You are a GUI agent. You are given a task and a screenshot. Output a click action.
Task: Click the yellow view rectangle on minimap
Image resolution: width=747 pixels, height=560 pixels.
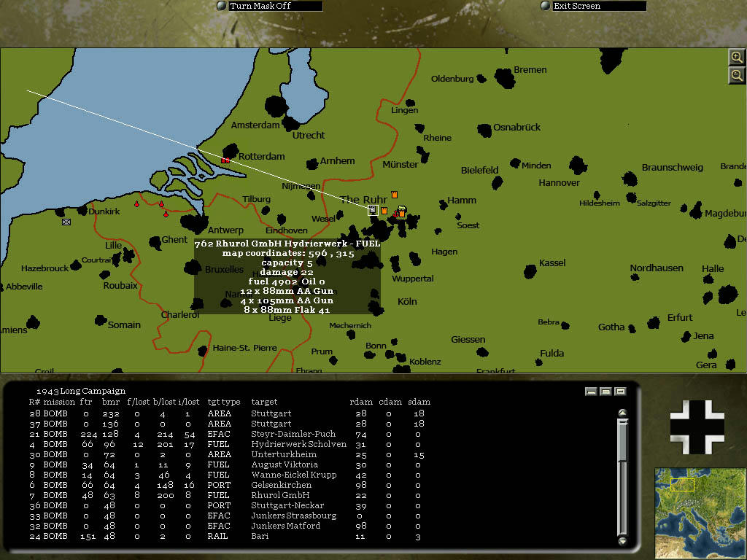tap(682, 485)
